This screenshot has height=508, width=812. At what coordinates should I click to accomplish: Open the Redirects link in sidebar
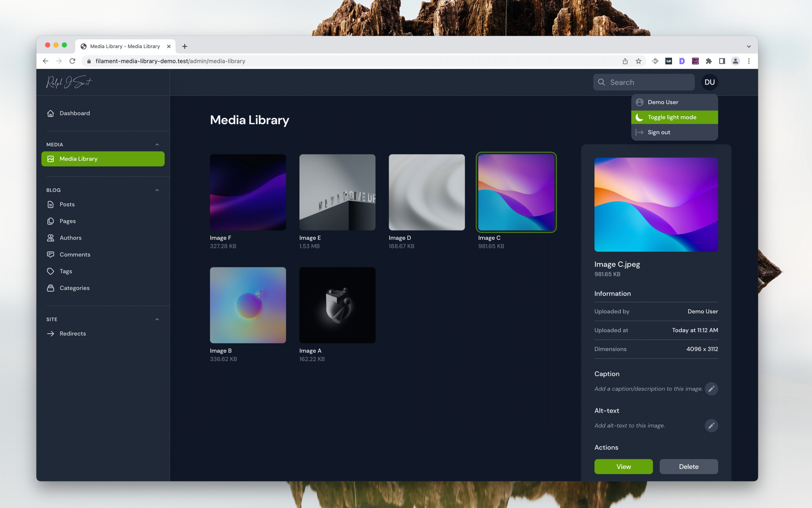103,334
